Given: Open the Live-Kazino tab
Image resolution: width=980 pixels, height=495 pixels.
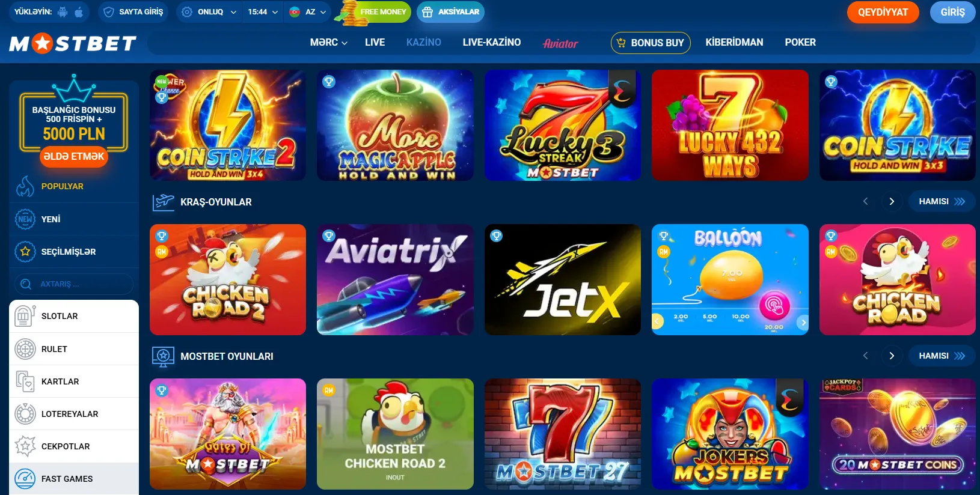Looking at the screenshot, I should point(492,43).
